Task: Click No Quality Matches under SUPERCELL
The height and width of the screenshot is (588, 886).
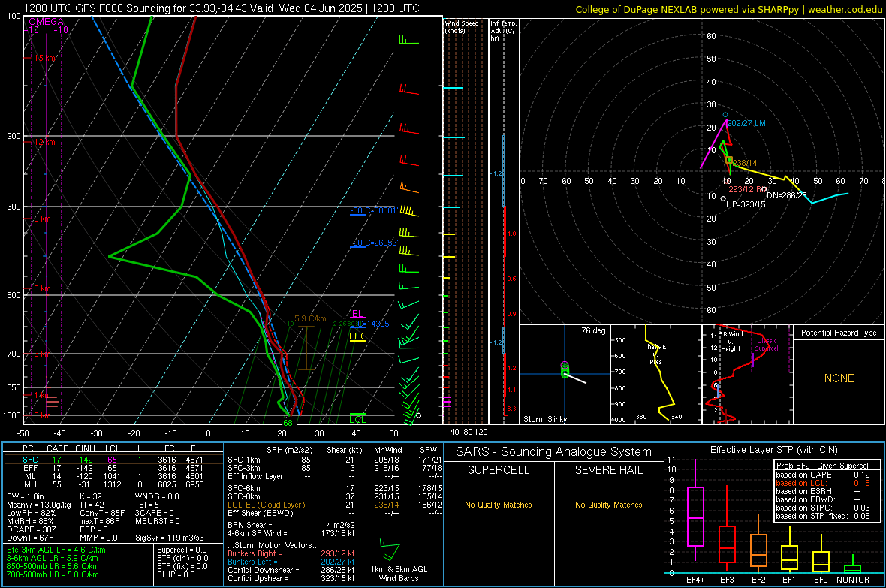Action: tap(499, 505)
